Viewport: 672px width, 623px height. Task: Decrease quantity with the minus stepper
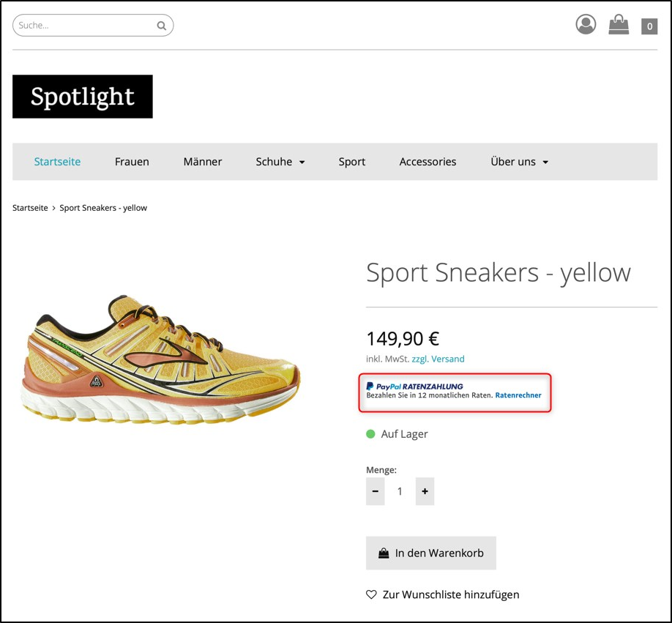[375, 491]
